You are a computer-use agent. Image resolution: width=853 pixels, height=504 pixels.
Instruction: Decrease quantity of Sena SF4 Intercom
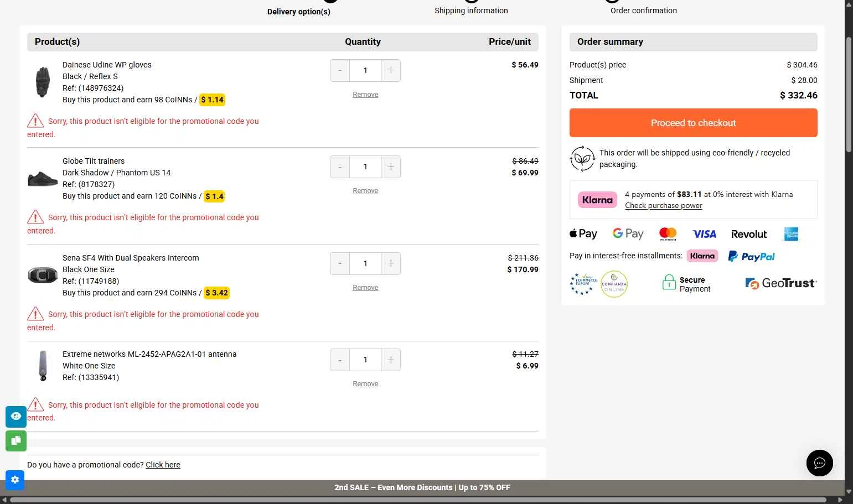coord(340,263)
